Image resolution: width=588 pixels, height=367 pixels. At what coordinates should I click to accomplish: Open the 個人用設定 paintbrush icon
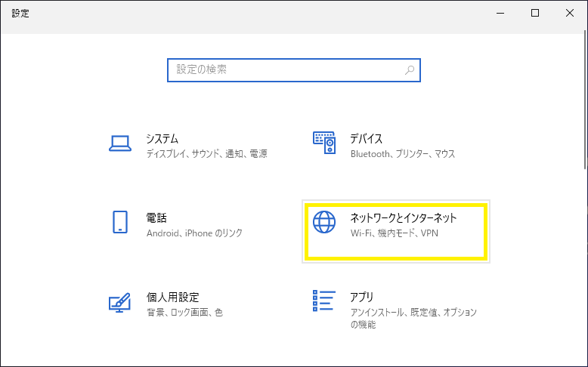tap(119, 303)
